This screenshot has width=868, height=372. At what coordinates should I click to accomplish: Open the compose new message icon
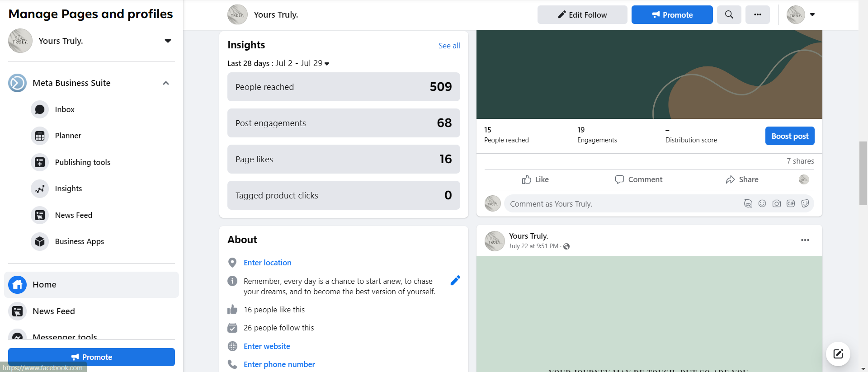(x=838, y=353)
